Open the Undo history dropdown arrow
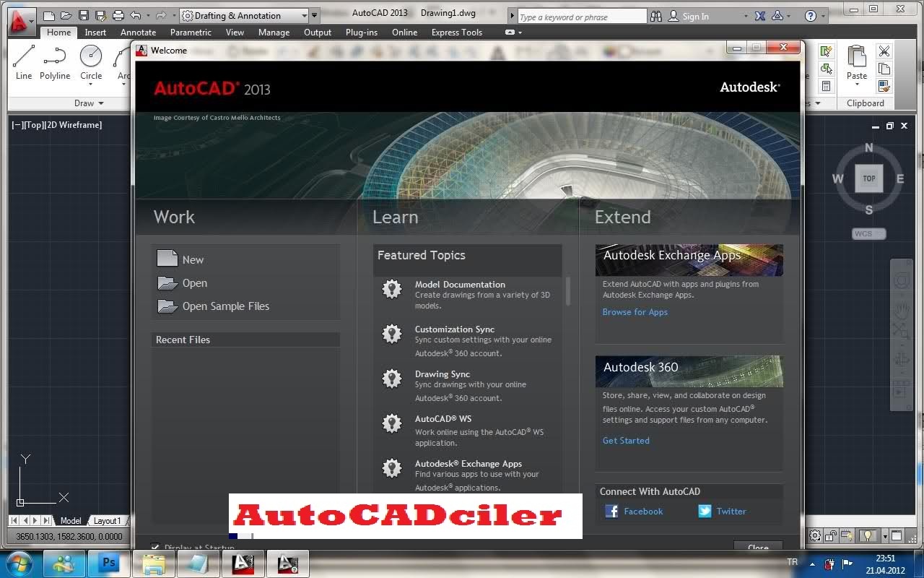 pos(148,15)
